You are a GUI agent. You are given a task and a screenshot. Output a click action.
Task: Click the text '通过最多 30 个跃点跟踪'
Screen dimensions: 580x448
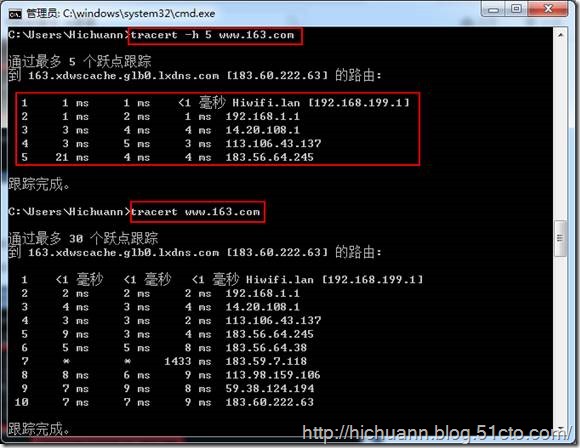pos(83,238)
